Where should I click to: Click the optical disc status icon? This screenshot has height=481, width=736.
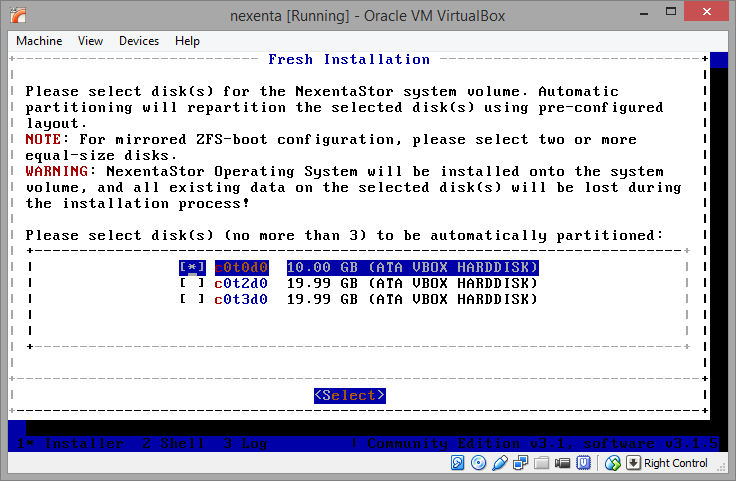click(x=478, y=463)
